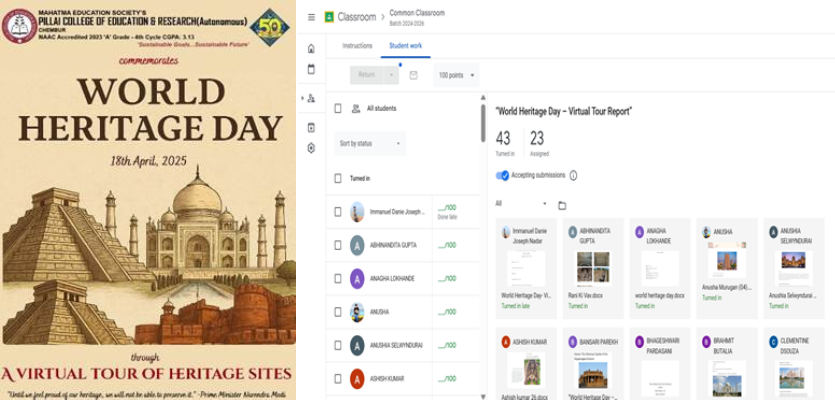
Task: Expand the Sort by status dropdown
Action: click(x=370, y=143)
